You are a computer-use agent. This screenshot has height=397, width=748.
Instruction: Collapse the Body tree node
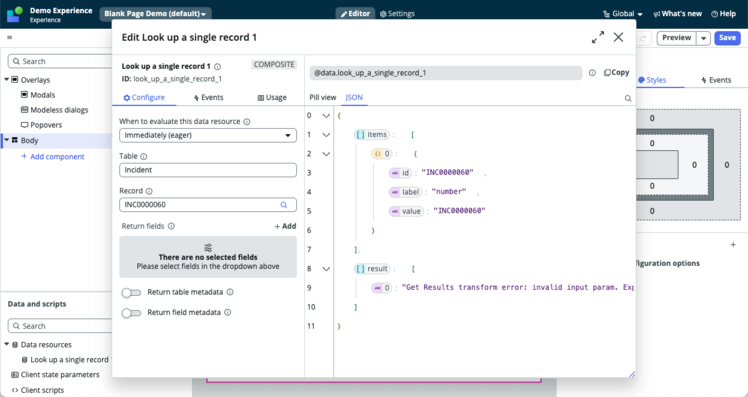(7, 140)
